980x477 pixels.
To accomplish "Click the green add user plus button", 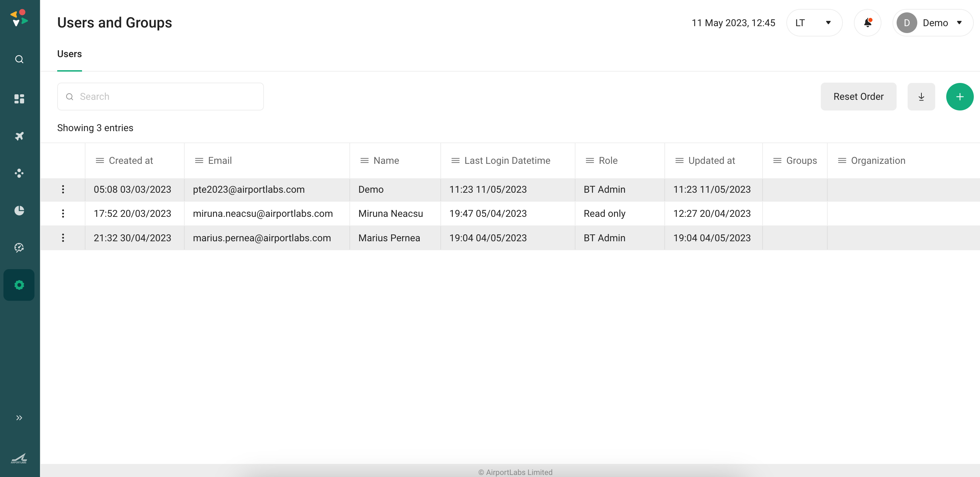I will (x=959, y=97).
